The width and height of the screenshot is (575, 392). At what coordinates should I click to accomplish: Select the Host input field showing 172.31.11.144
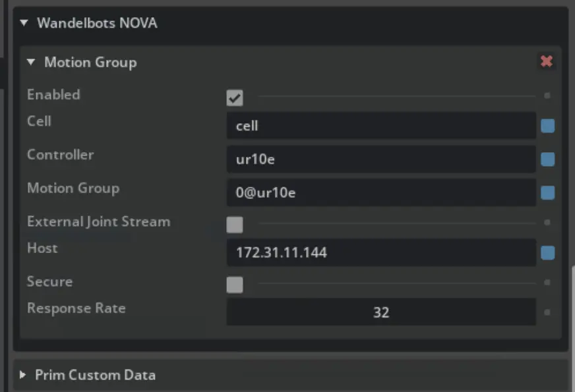click(381, 252)
